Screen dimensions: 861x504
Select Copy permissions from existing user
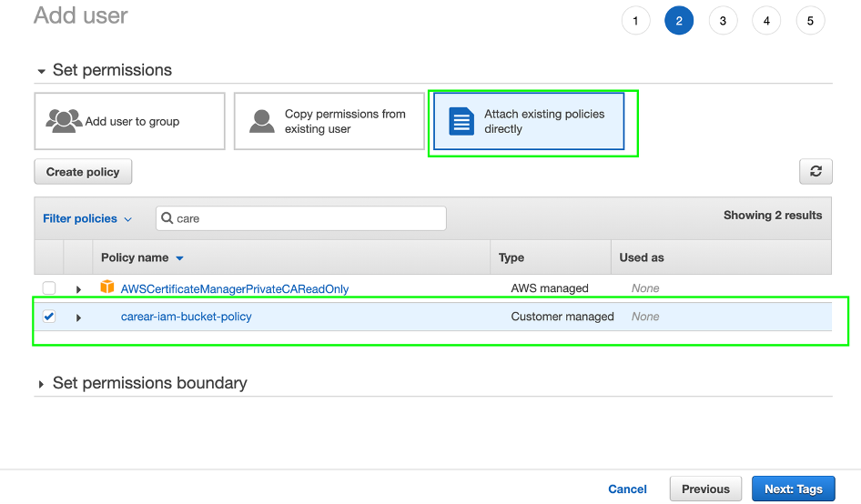pos(329,121)
